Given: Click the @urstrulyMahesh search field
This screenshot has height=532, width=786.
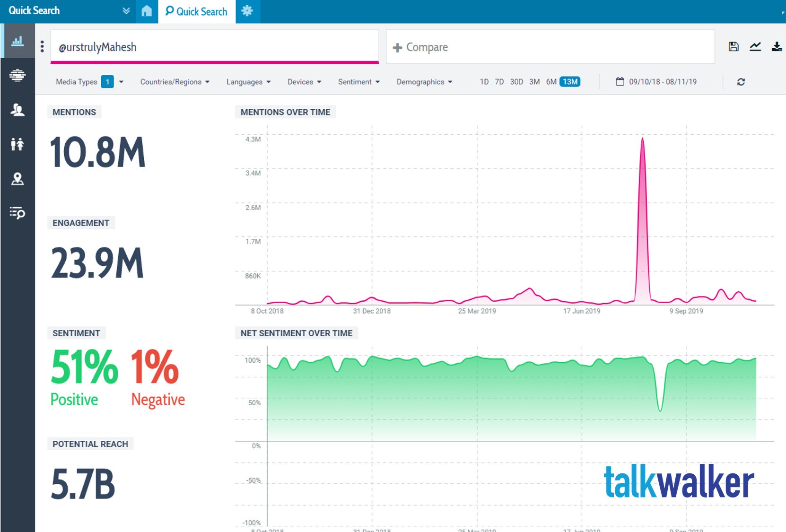Looking at the screenshot, I should coord(215,47).
